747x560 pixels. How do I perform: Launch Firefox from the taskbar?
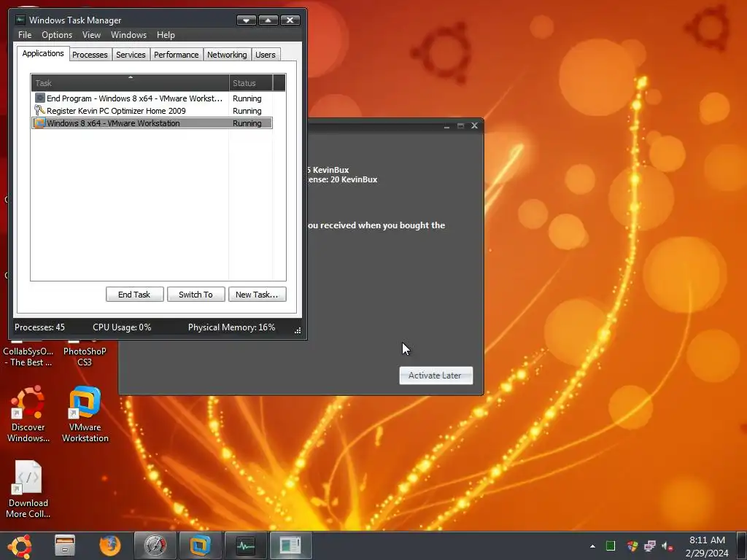click(x=110, y=545)
